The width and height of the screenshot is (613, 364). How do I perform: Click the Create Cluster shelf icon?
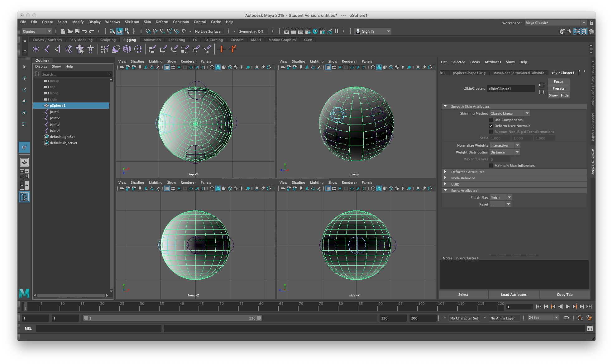(138, 49)
